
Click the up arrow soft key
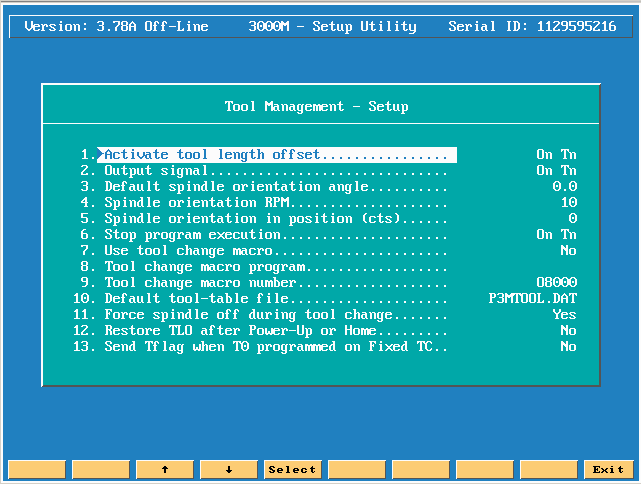click(x=165, y=469)
